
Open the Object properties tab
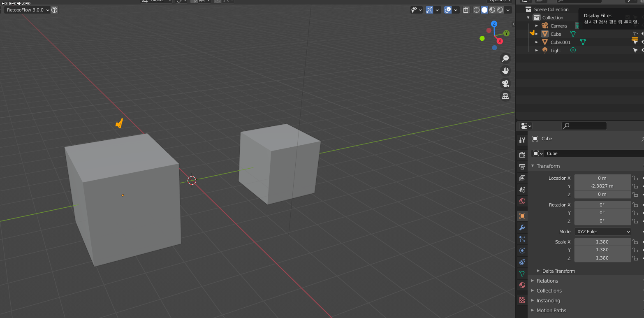pos(522,216)
